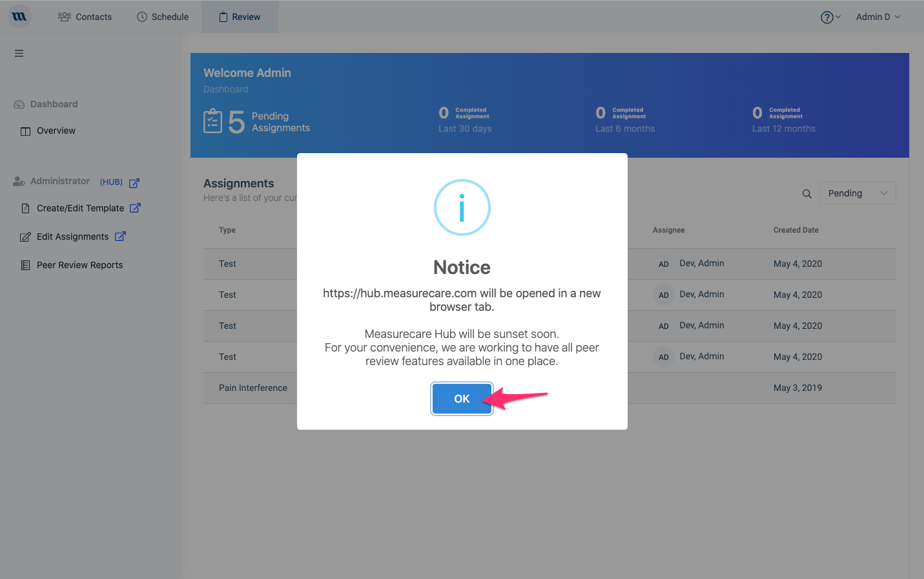Click the Create/Edit Template document icon
The height and width of the screenshot is (579, 924).
pyautogui.click(x=26, y=208)
